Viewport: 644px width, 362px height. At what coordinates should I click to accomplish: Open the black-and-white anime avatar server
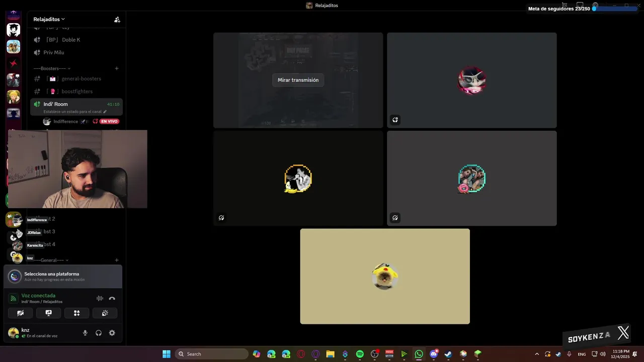(14, 30)
